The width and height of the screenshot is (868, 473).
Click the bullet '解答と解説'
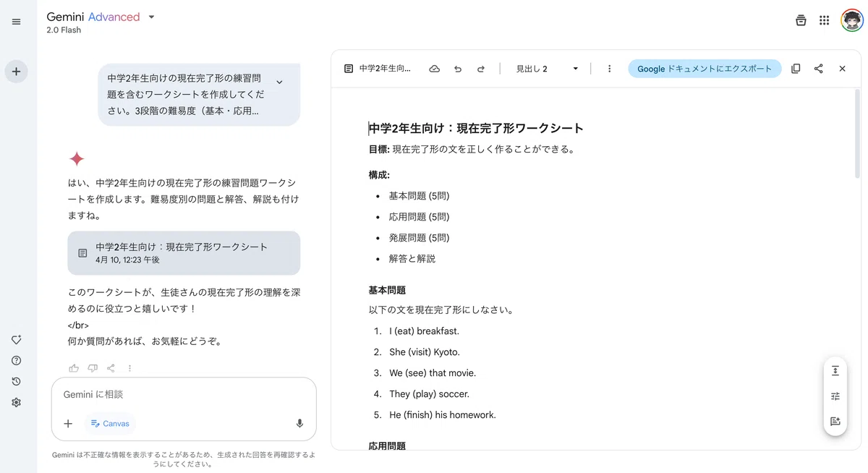click(412, 259)
